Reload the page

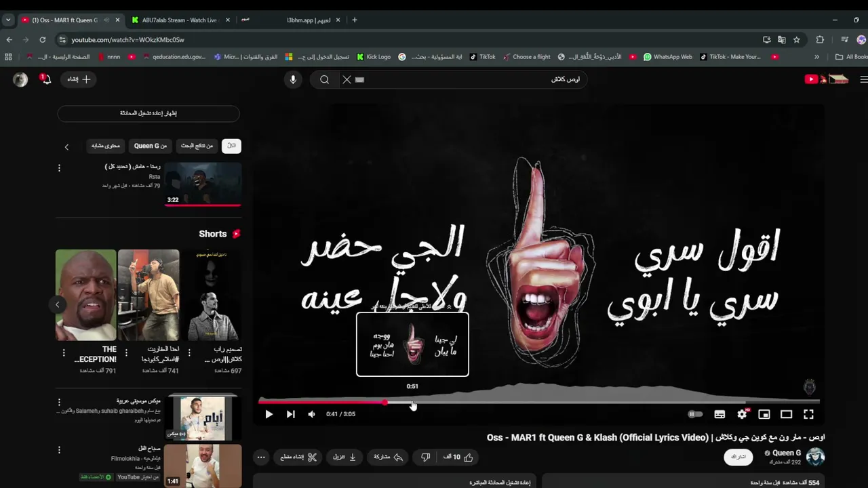(x=42, y=40)
